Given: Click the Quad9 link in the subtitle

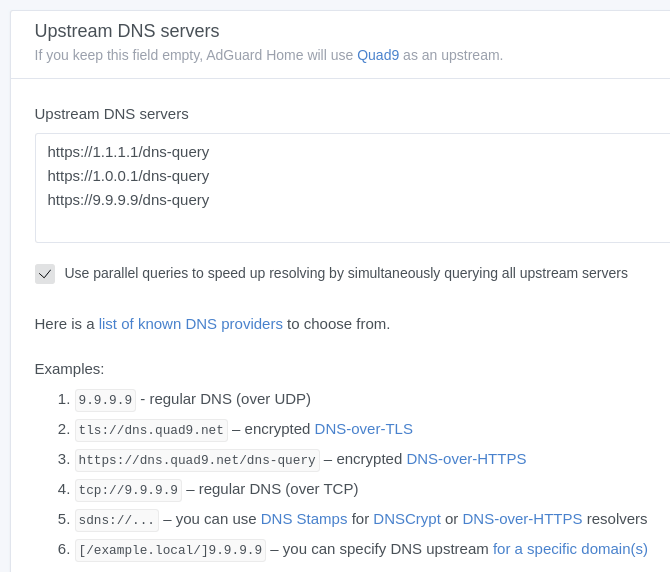Looking at the screenshot, I should click(x=377, y=55).
